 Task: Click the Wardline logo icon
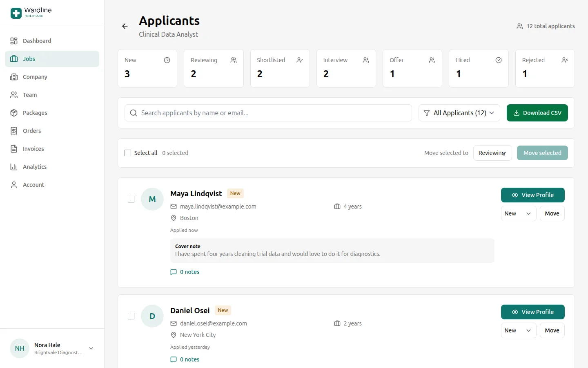pos(16,13)
